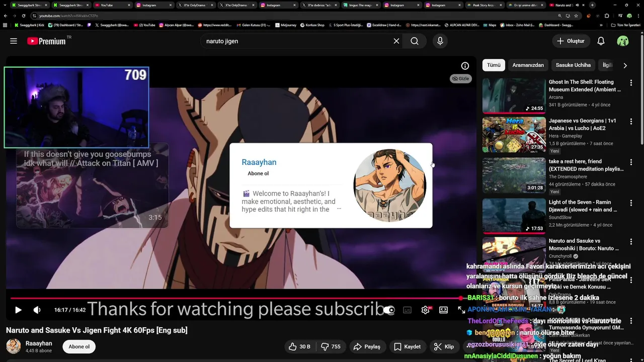
Task: Switch to the YouTube browser tab
Action: pos(112,5)
